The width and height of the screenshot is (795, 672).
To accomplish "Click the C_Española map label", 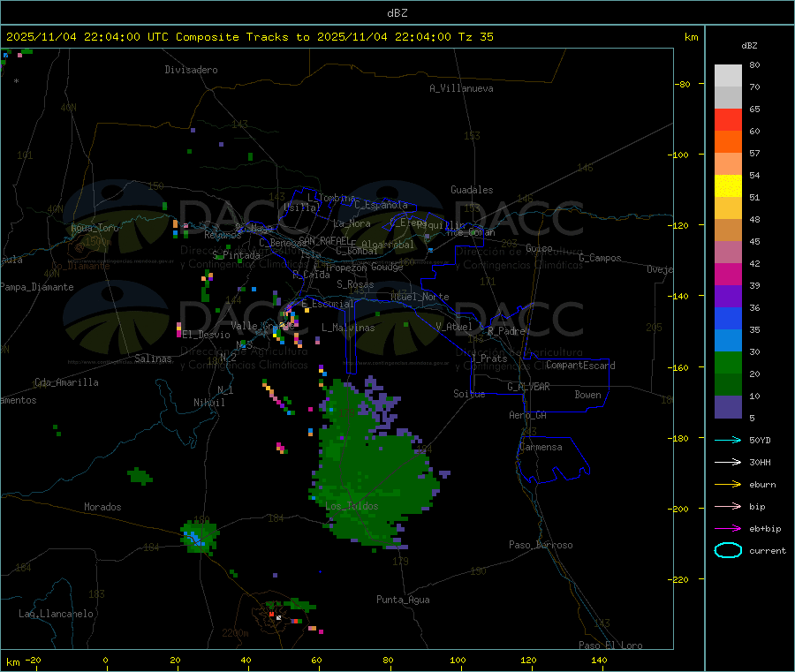I will click(382, 205).
